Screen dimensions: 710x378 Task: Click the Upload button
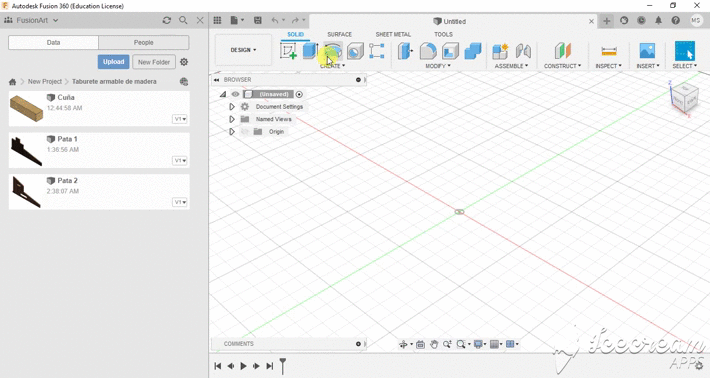113,62
